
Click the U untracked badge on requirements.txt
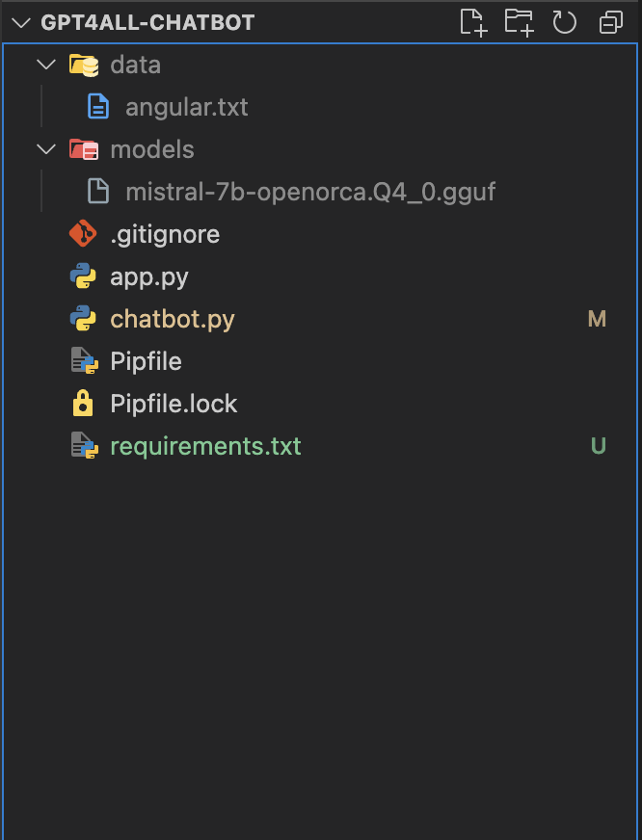(x=598, y=446)
